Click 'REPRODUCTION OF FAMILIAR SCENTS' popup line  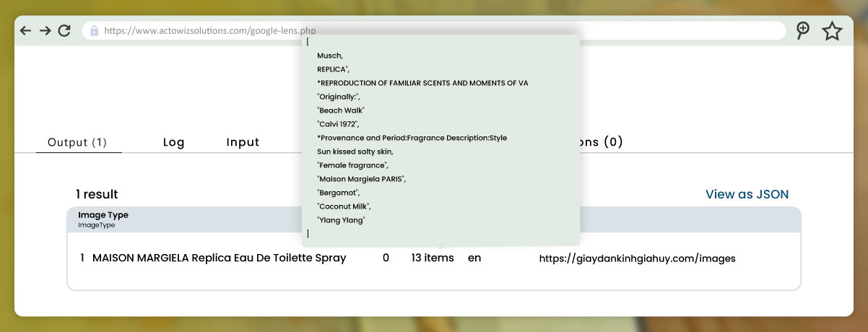(422, 83)
